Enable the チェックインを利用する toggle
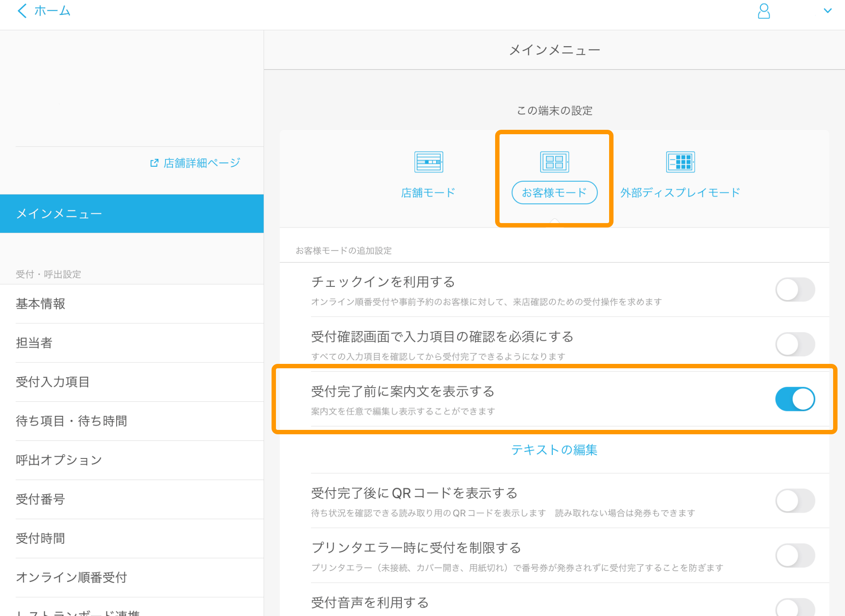The height and width of the screenshot is (616, 845). coord(794,290)
